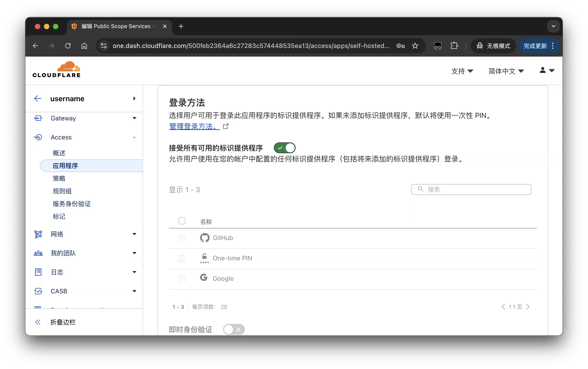Expand the CASB section arrow
Viewport: 588px width, 369px height.
click(x=134, y=291)
